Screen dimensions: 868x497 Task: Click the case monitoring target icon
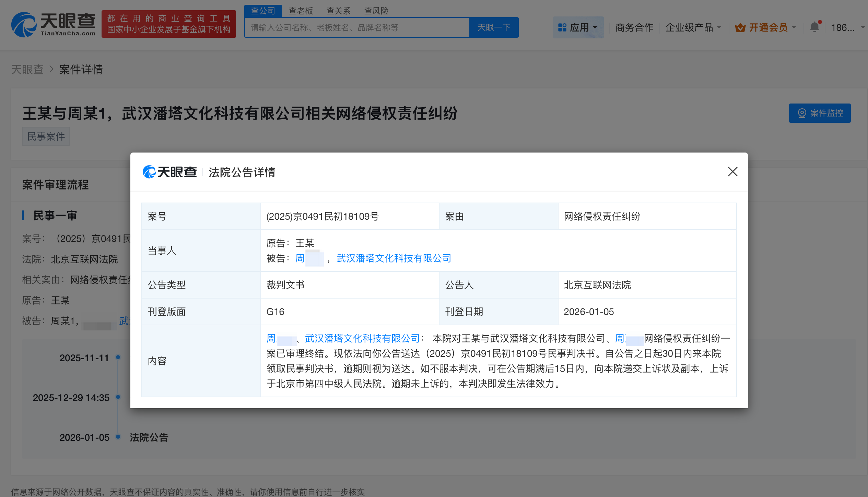click(802, 113)
